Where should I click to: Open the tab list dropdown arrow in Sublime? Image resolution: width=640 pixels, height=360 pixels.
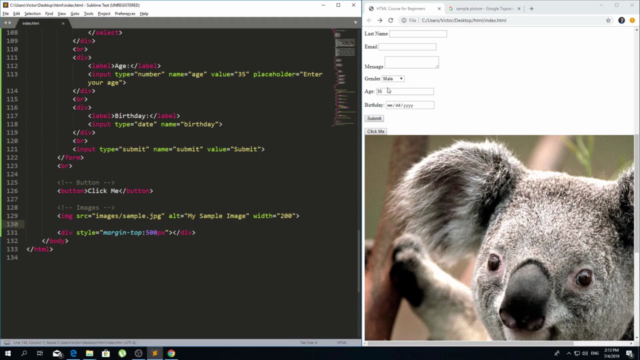click(x=356, y=22)
